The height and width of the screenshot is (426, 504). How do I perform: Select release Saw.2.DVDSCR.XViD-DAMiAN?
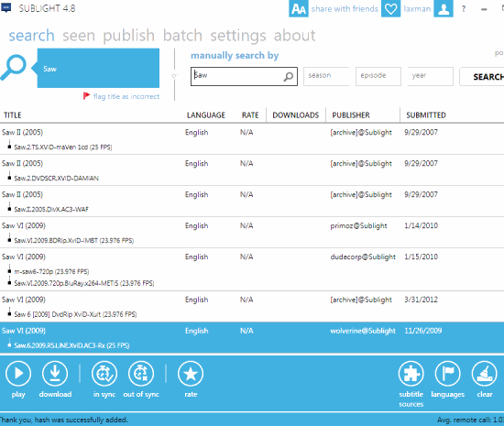[x=56, y=179]
